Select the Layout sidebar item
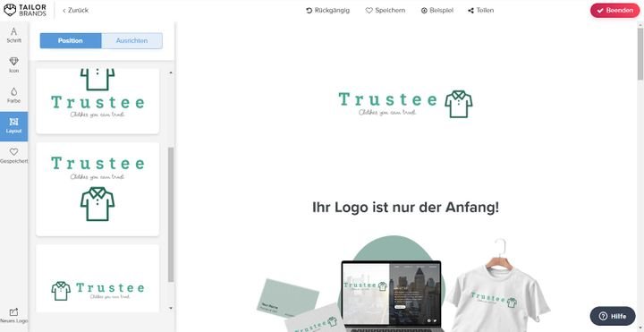 [14, 126]
